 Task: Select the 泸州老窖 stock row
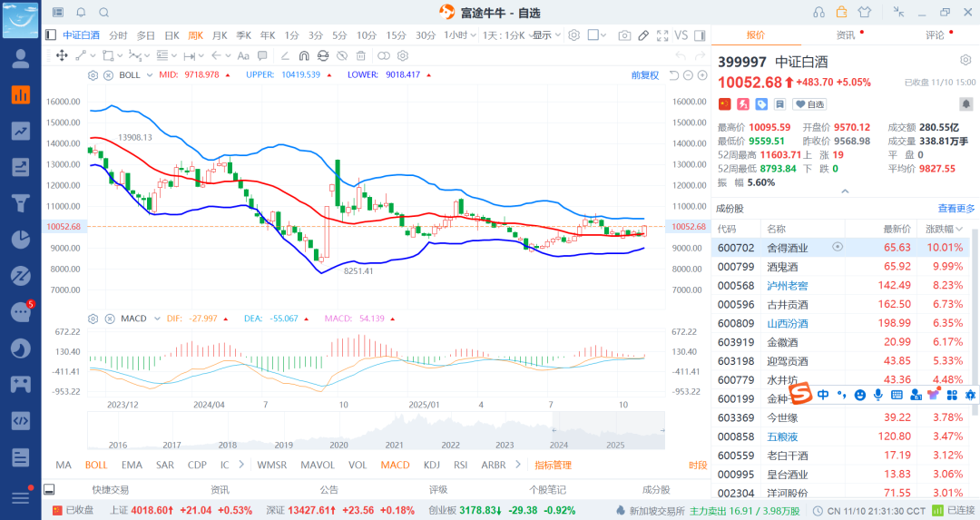[787, 285]
